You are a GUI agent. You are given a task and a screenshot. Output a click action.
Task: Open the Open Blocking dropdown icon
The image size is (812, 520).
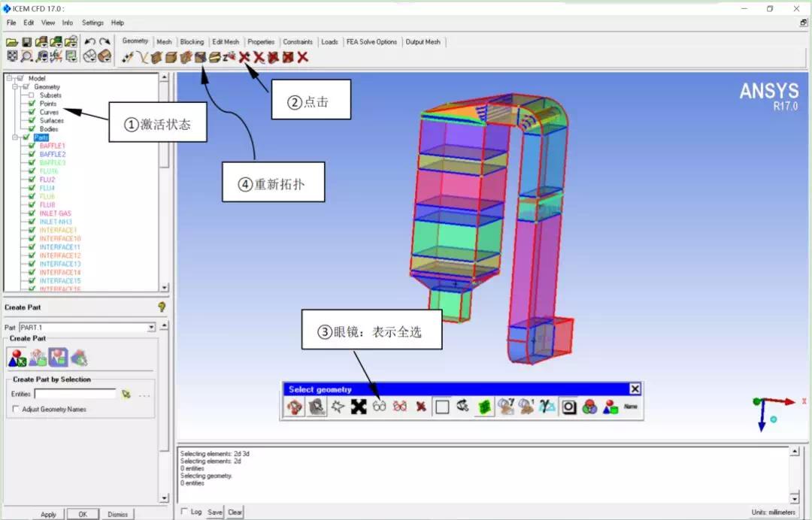[x=71, y=42]
